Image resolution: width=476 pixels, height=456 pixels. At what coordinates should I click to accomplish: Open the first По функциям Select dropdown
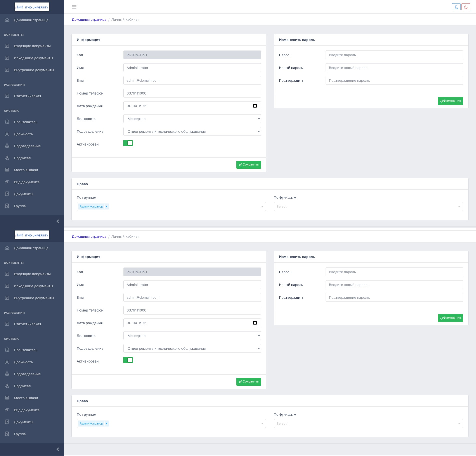pyautogui.click(x=368, y=206)
